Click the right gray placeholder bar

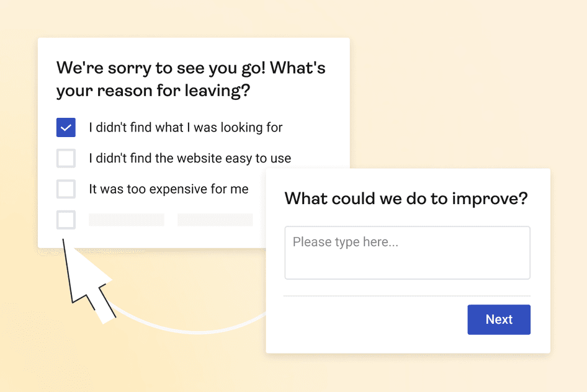click(x=215, y=220)
